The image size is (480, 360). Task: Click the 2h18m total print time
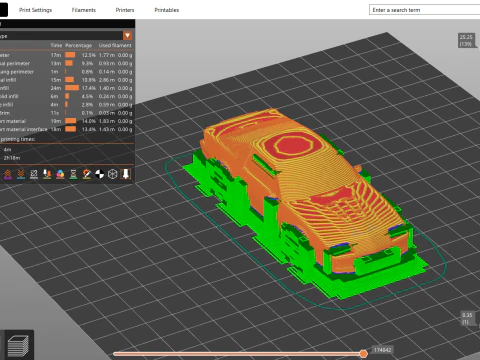(12, 158)
